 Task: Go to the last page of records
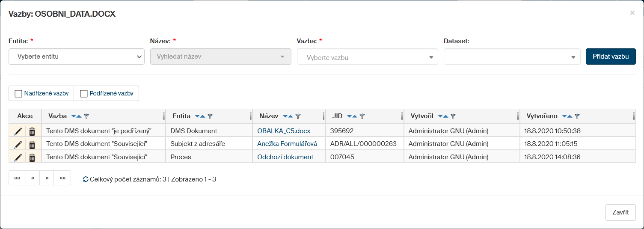62,178
